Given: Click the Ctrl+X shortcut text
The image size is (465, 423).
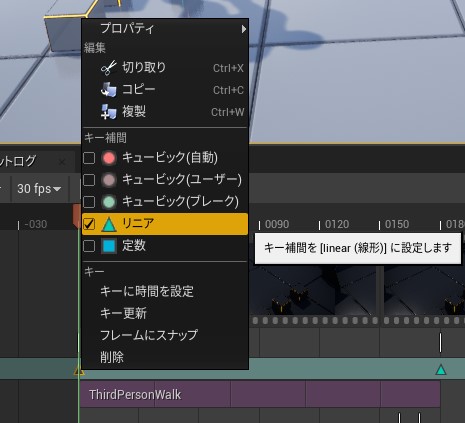Looking at the screenshot, I should pyautogui.click(x=228, y=68).
